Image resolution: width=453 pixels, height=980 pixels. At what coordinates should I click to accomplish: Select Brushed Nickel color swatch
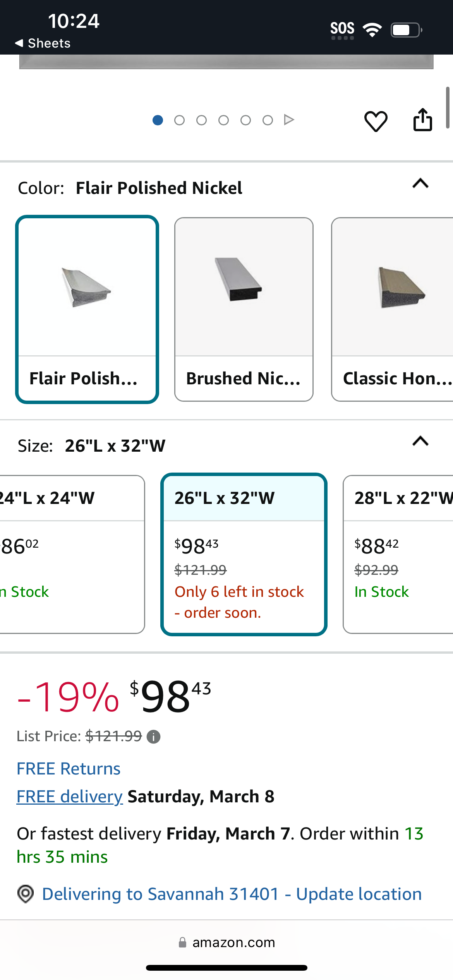click(x=244, y=309)
